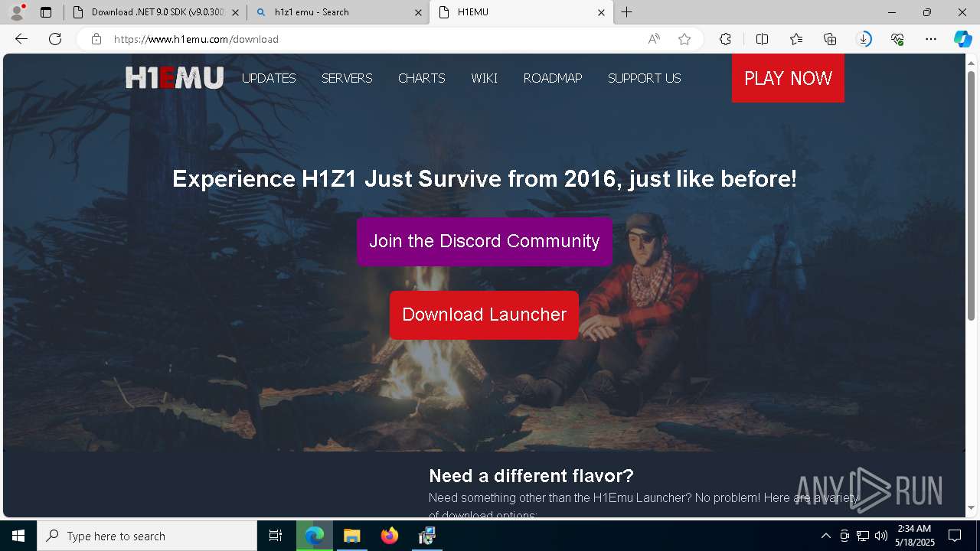The height and width of the screenshot is (551, 980).
Task: Open the Copilot sidebar icon
Action: pos(962,39)
